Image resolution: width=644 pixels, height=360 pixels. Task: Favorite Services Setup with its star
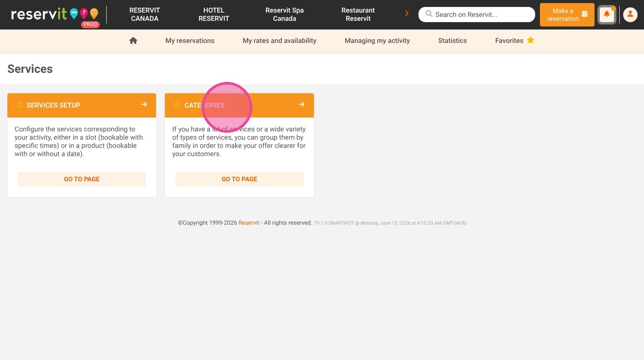tap(20, 105)
